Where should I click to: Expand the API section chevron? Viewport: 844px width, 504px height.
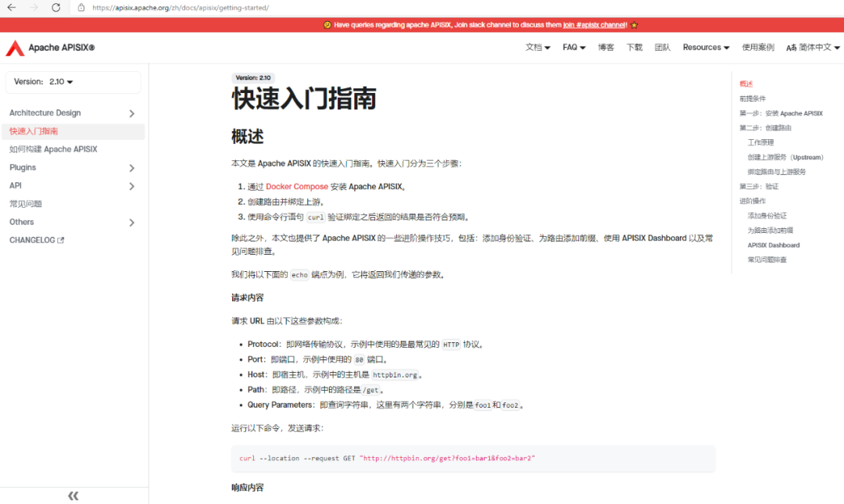(132, 186)
